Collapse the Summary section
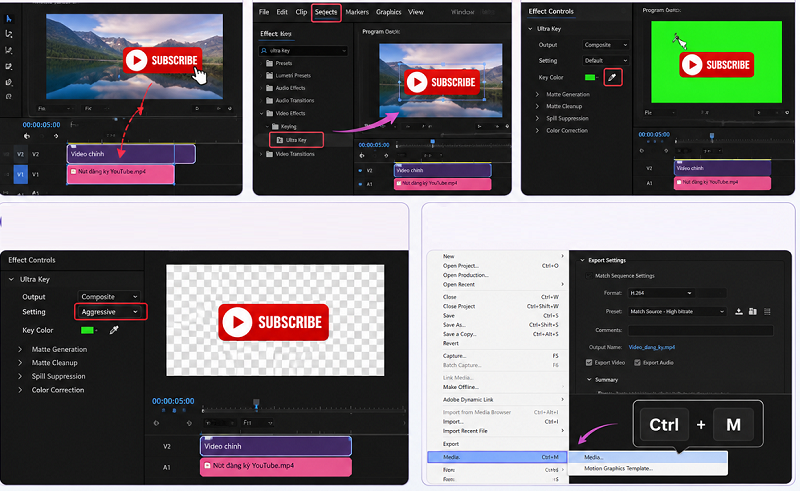Screen dimensions: 800x491 click(589, 380)
